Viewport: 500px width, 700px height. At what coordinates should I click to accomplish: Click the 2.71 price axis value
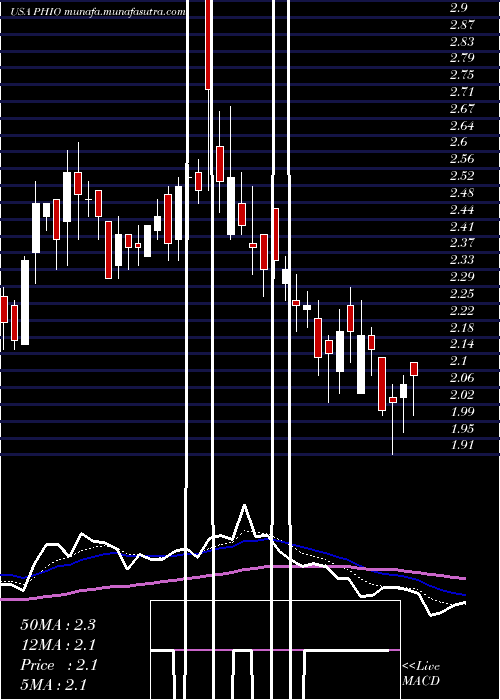pyautogui.click(x=462, y=92)
